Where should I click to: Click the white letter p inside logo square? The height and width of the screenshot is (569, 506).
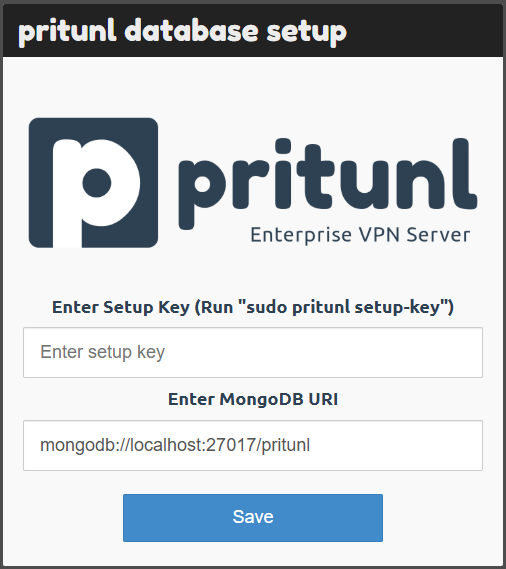pos(97,192)
